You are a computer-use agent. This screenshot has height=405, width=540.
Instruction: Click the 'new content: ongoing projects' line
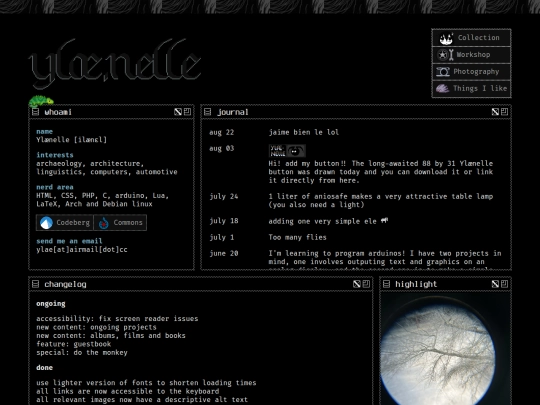pyautogui.click(x=96, y=327)
